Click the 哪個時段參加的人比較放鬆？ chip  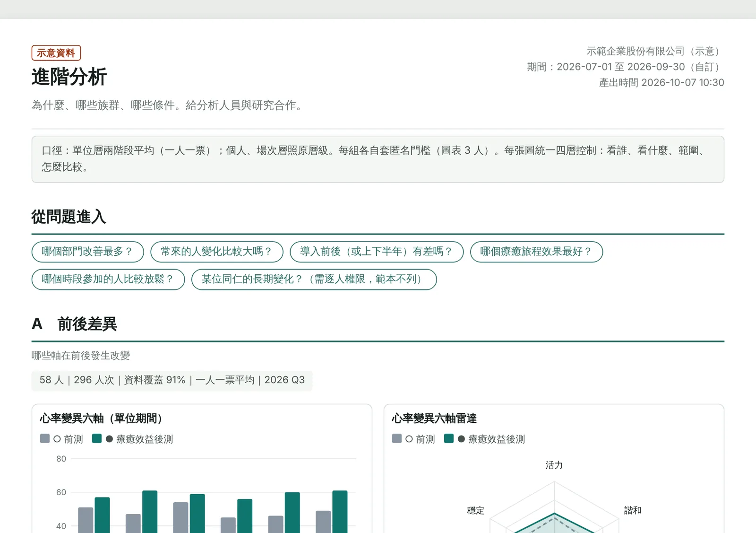coord(108,279)
